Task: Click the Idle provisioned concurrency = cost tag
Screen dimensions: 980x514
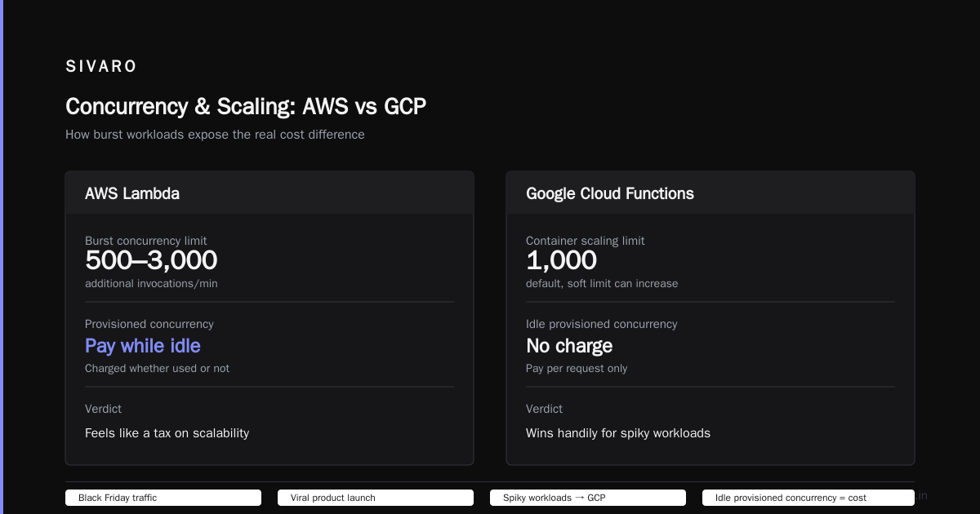Action: [808, 498]
